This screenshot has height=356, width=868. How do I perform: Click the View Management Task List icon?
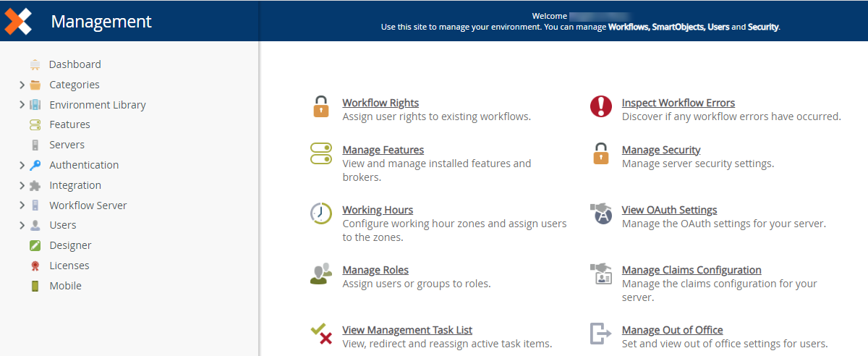321,334
